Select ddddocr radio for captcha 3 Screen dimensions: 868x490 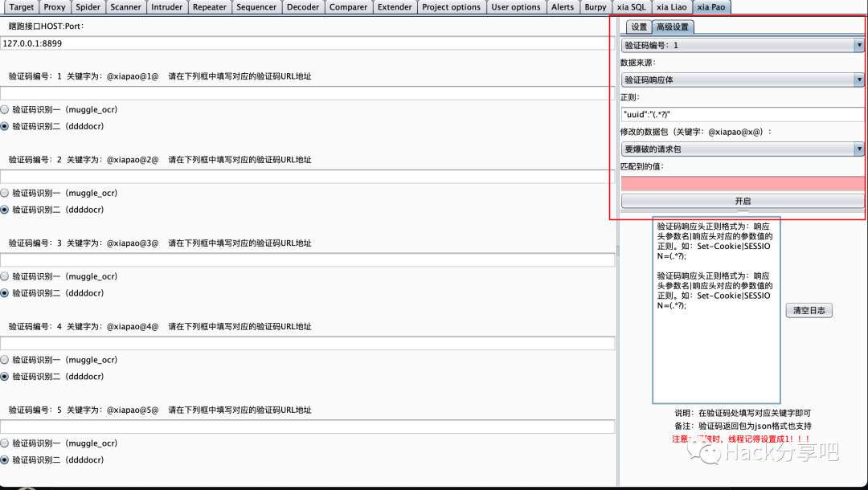click(x=5, y=293)
